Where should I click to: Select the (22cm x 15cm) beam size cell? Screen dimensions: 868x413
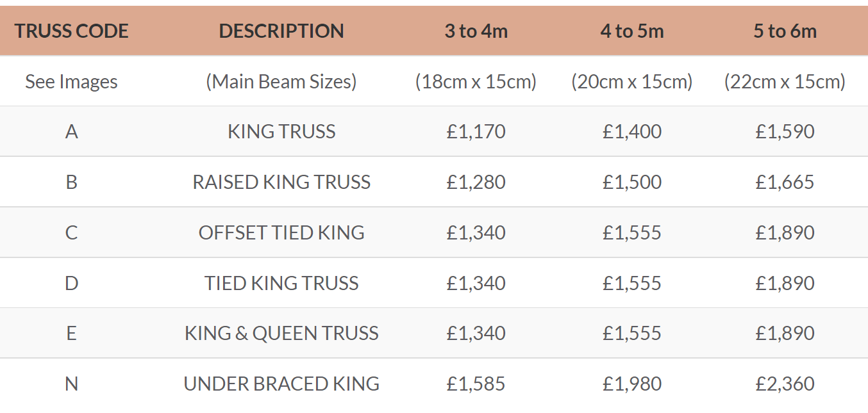785,81
